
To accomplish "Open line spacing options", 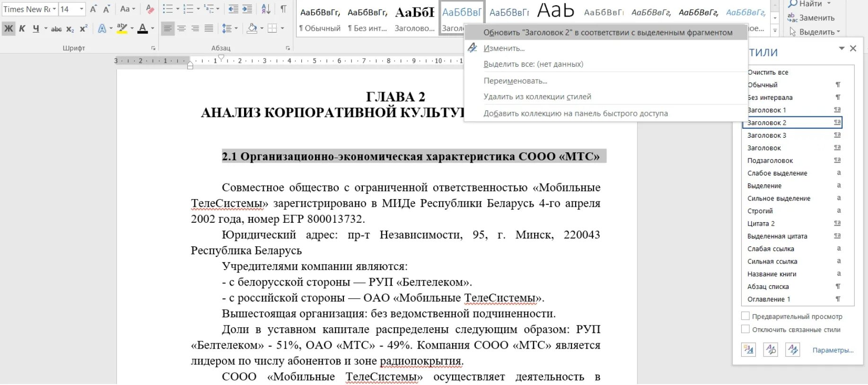I will (x=229, y=29).
